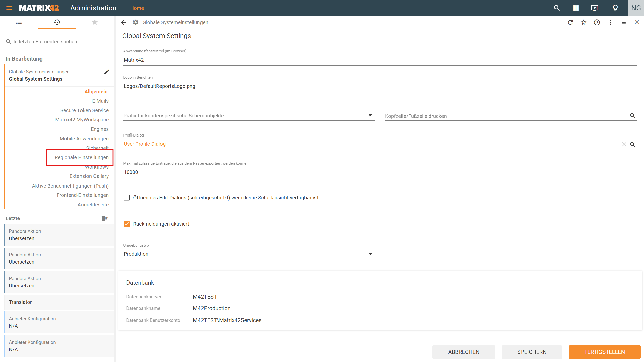Screen dimensions: 644x362
Task: Open Regionale Einstellungen section
Action: (x=82, y=157)
